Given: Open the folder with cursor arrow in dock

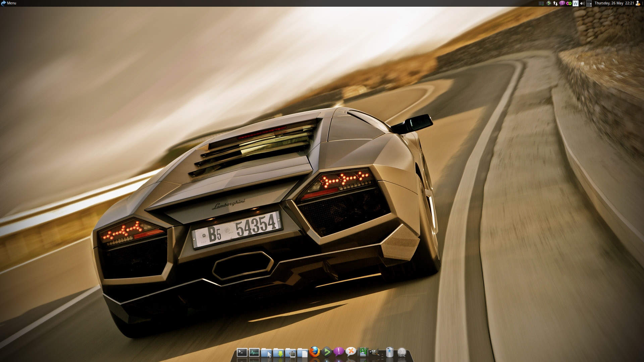Looking at the screenshot, I should click(x=266, y=353).
